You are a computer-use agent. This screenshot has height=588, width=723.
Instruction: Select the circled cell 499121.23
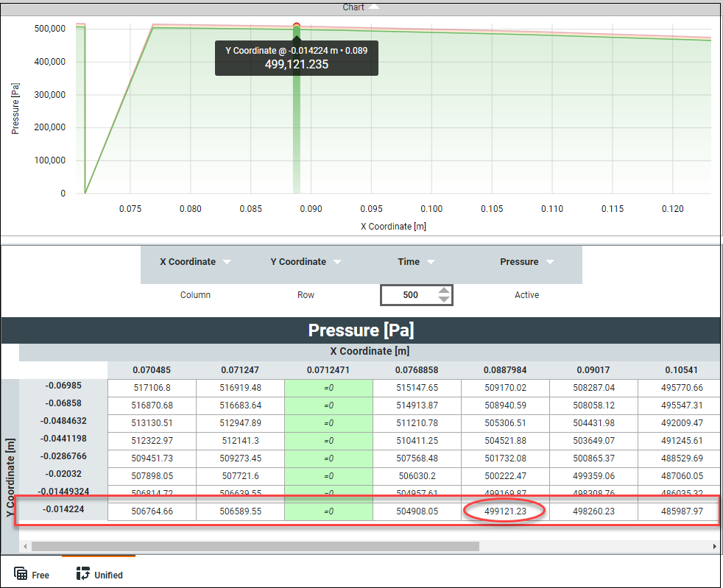tap(505, 511)
